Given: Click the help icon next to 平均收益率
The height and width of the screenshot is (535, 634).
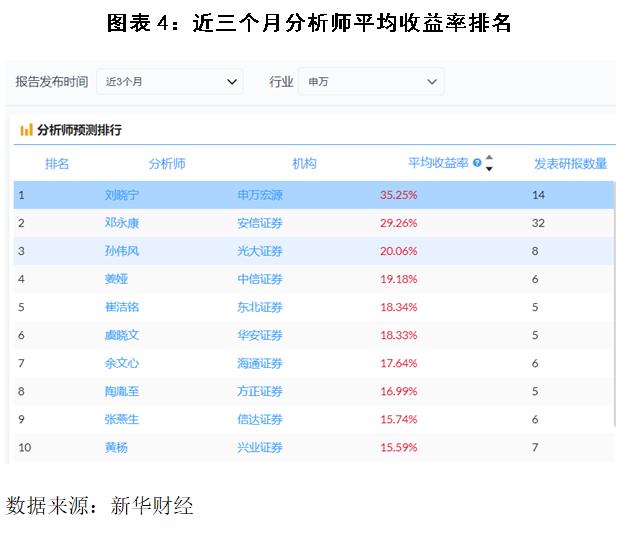Looking at the screenshot, I should coord(477,163).
